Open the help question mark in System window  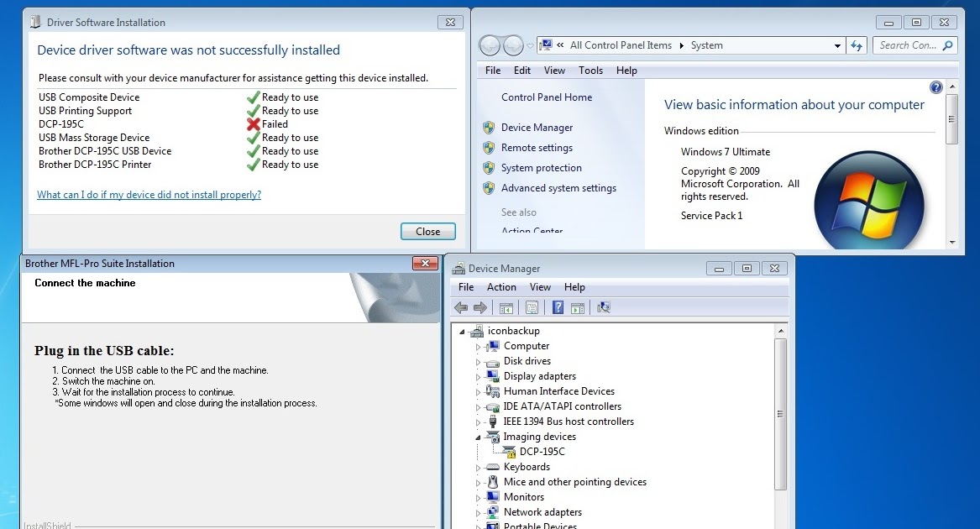(935, 87)
